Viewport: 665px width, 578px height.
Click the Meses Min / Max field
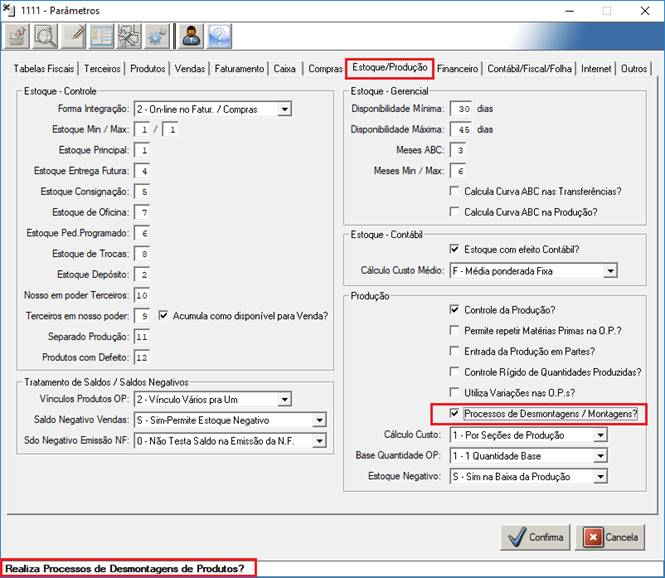point(458,171)
